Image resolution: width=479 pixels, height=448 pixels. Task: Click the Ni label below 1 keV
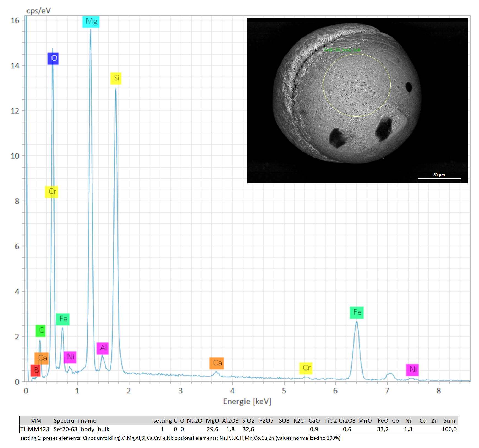click(x=70, y=357)
